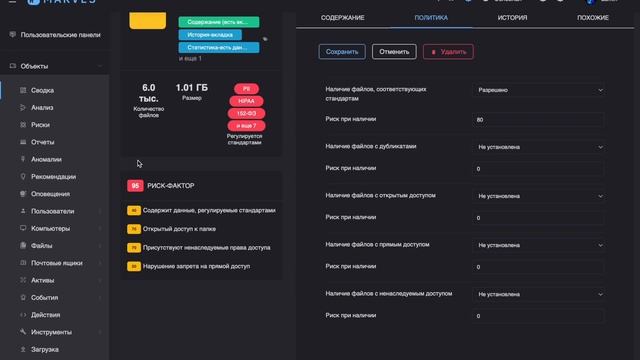The height and width of the screenshot is (360, 640).
Task: Click the Инструменты wrench icon
Action: coord(23,332)
